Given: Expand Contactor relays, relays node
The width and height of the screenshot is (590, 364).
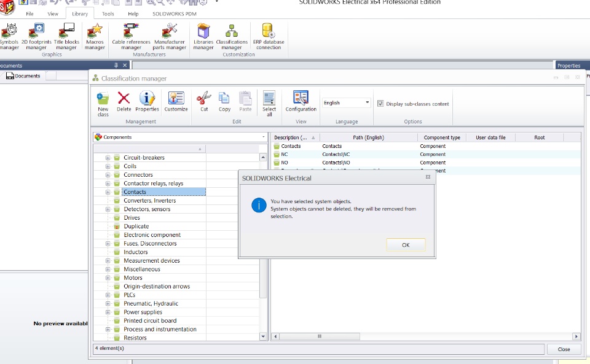Looking at the screenshot, I should click(108, 184).
